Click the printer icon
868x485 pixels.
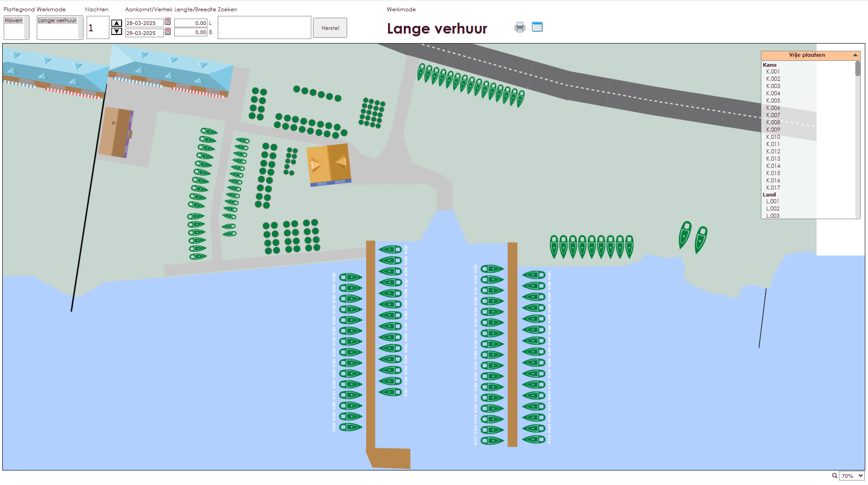(x=520, y=27)
